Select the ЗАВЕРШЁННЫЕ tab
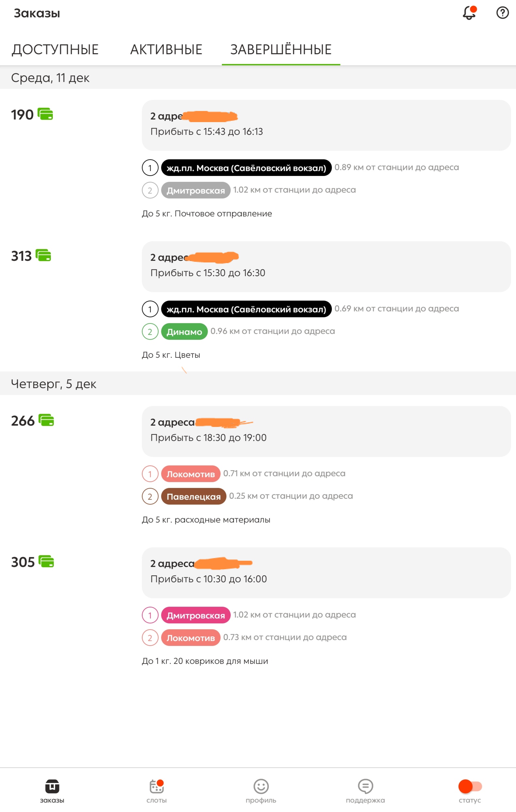 point(281,50)
